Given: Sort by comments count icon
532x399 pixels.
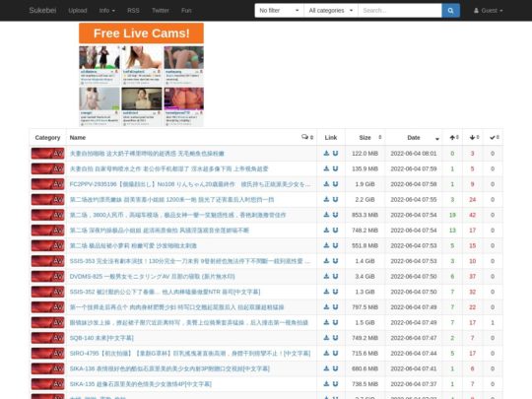Looking at the screenshot, I should [307, 137].
